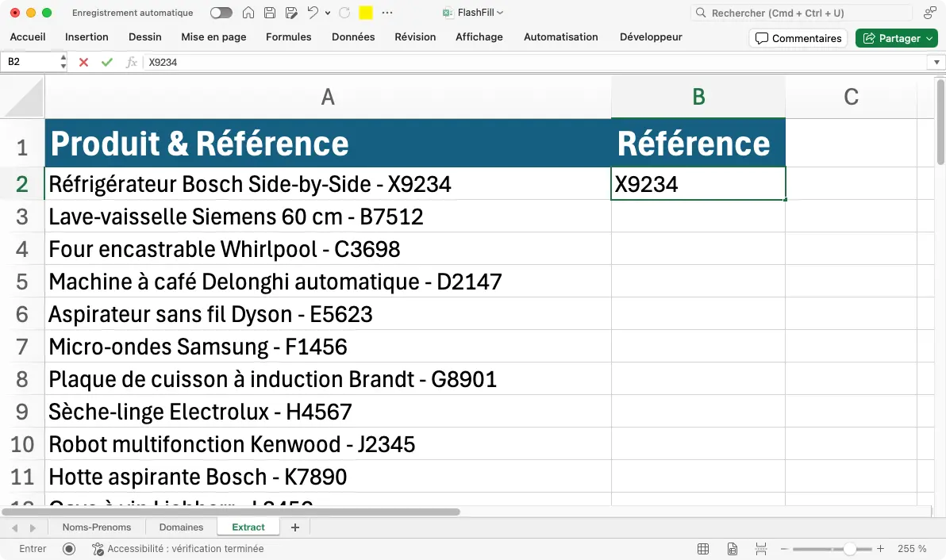Image resolution: width=946 pixels, height=560 pixels.
Task: Open the Automatisation ribbon tab
Action: pos(560,36)
